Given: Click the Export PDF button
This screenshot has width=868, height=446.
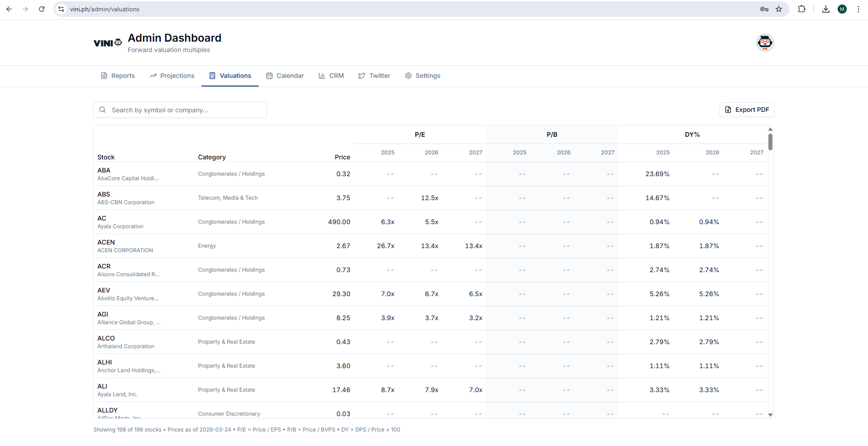Looking at the screenshot, I should [x=747, y=110].
